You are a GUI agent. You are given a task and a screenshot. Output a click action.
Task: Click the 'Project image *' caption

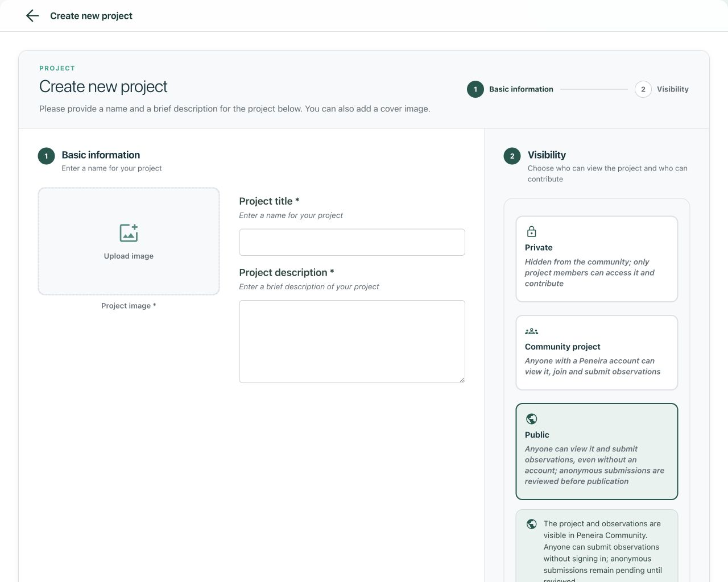click(x=129, y=306)
